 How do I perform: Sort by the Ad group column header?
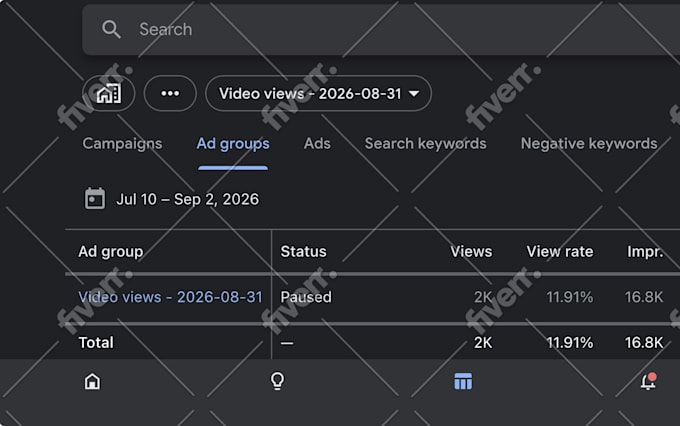tap(111, 252)
